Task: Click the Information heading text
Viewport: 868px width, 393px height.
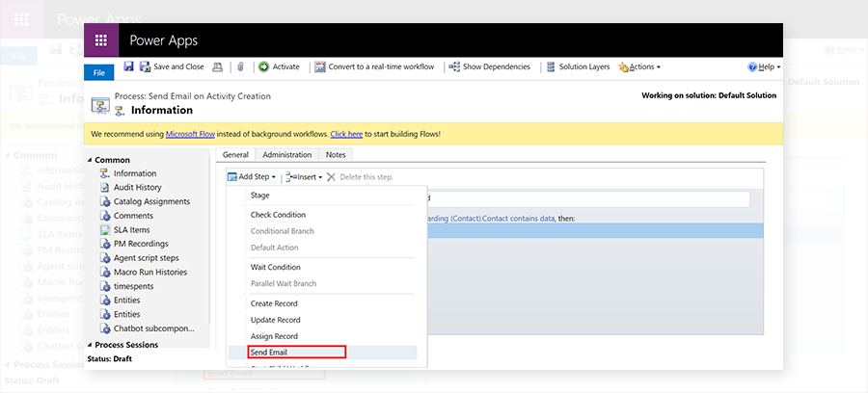Action: [x=162, y=110]
